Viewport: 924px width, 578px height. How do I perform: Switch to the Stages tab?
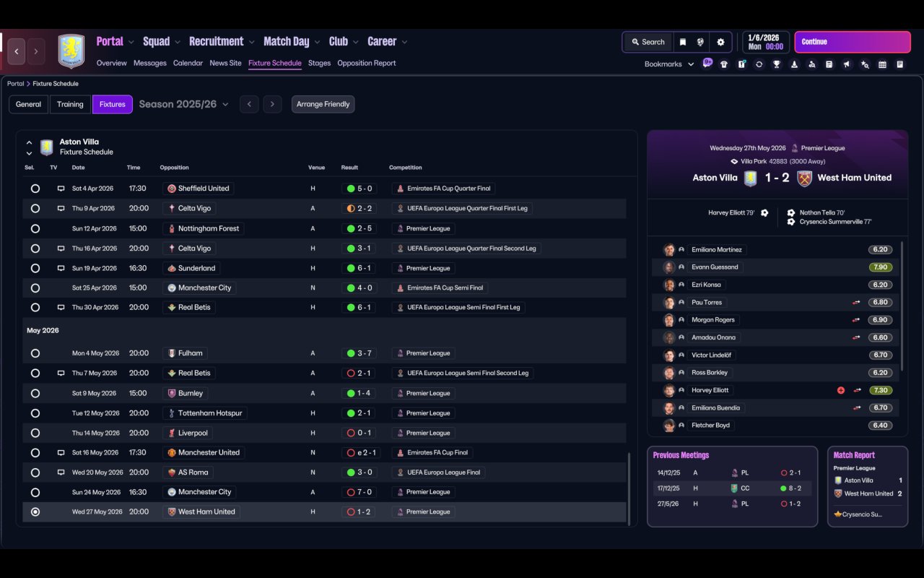319,63
